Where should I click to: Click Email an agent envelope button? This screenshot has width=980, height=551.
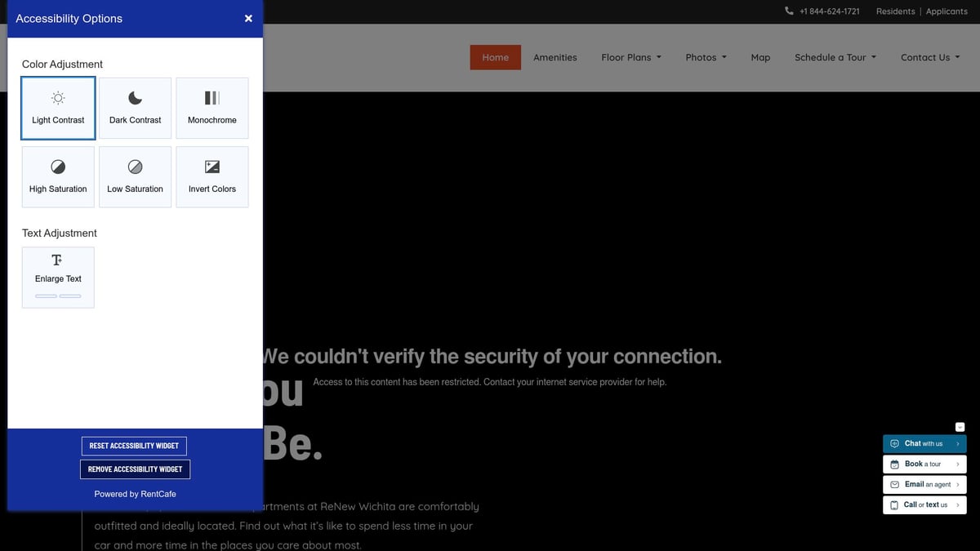(x=924, y=485)
